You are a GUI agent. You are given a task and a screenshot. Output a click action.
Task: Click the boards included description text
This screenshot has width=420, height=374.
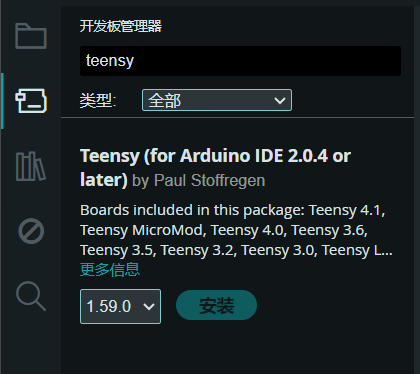[x=236, y=230]
